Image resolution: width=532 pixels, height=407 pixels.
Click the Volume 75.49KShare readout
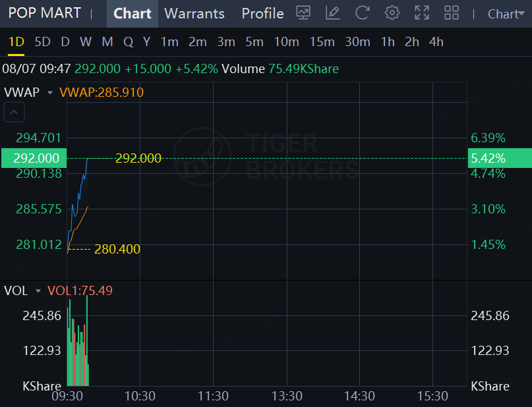pos(280,69)
